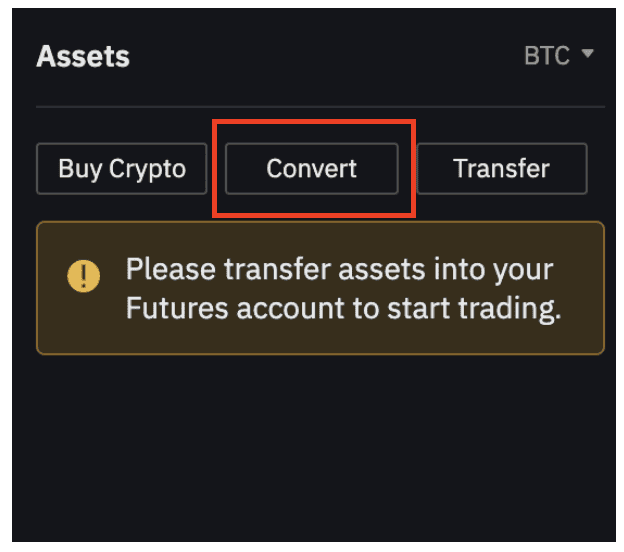The height and width of the screenshot is (552, 624).
Task: Open Transfer to fund Futures account
Action: (501, 168)
